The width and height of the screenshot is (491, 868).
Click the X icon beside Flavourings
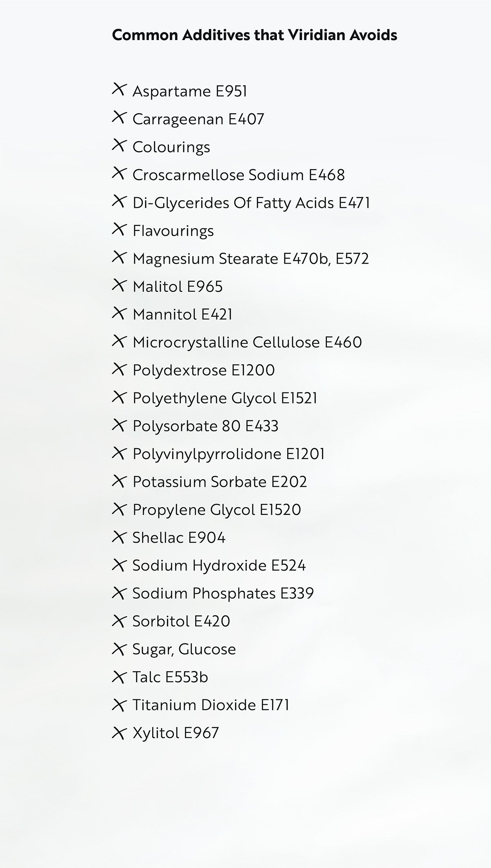(x=118, y=229)
